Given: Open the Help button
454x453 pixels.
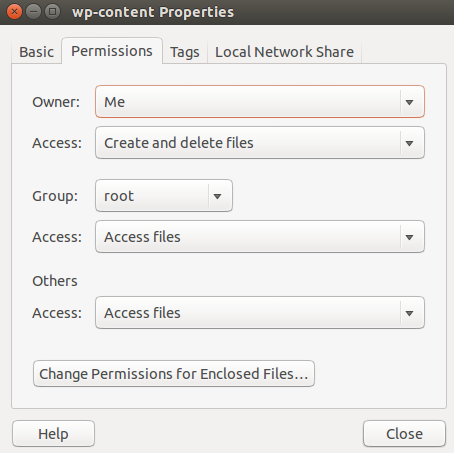Looking at the screenshot, I should [53, 434].
